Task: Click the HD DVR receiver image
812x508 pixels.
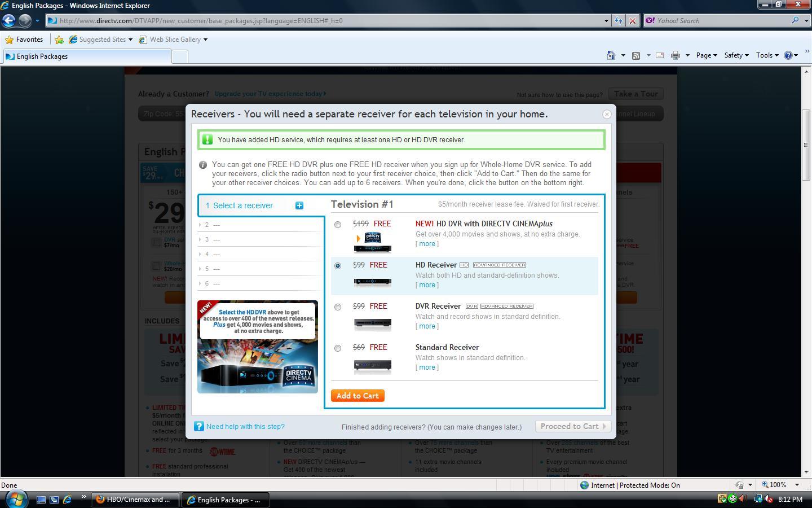Action: coord(372,242)
